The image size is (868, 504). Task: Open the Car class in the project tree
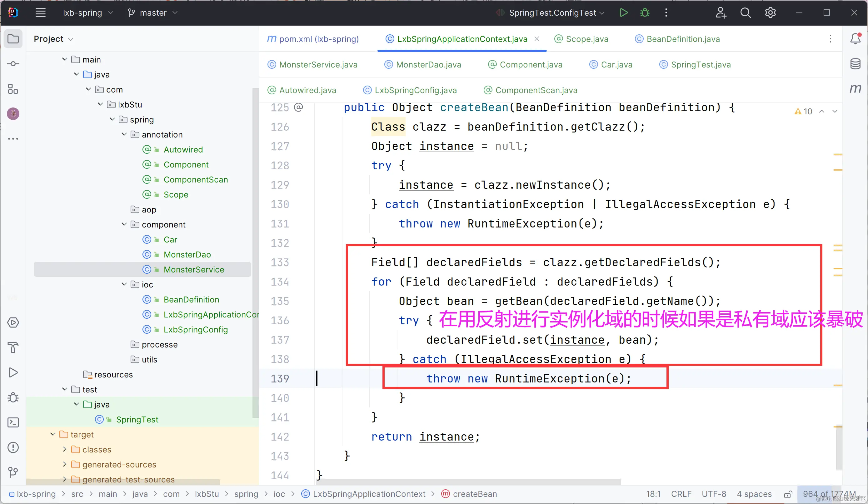tap(170, 239)
